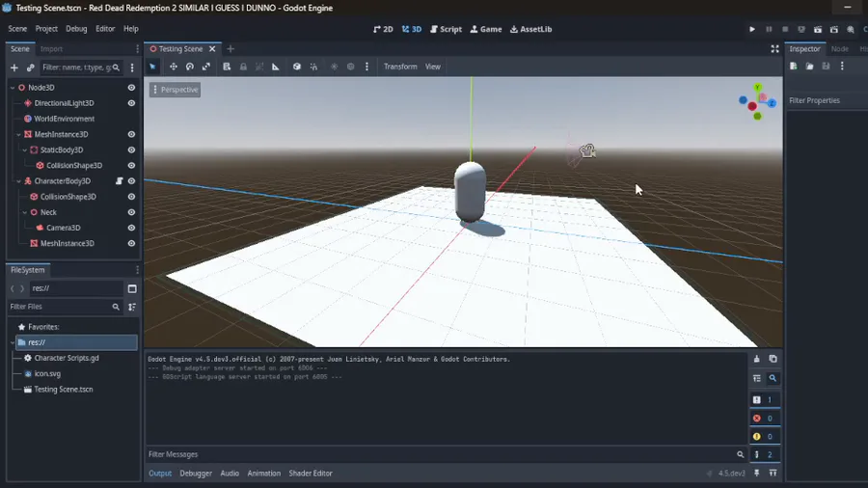Activate the Move Mode tool
The image size is (868, 488).
pos(174,67)
